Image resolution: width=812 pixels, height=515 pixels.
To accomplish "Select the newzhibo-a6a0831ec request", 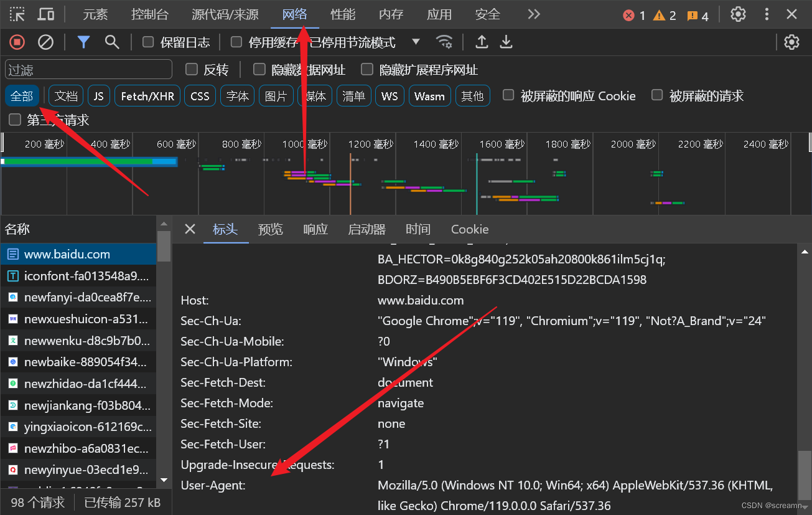I will [78, 448].
